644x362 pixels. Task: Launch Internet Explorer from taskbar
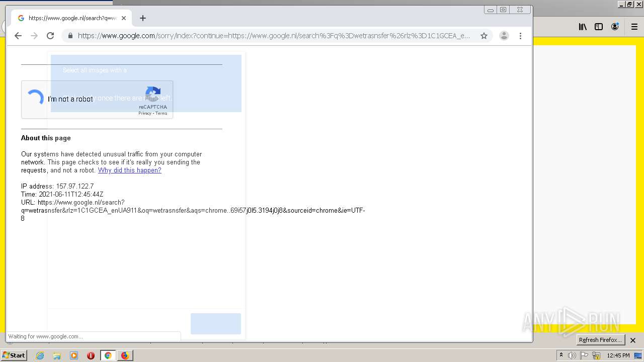40,355
